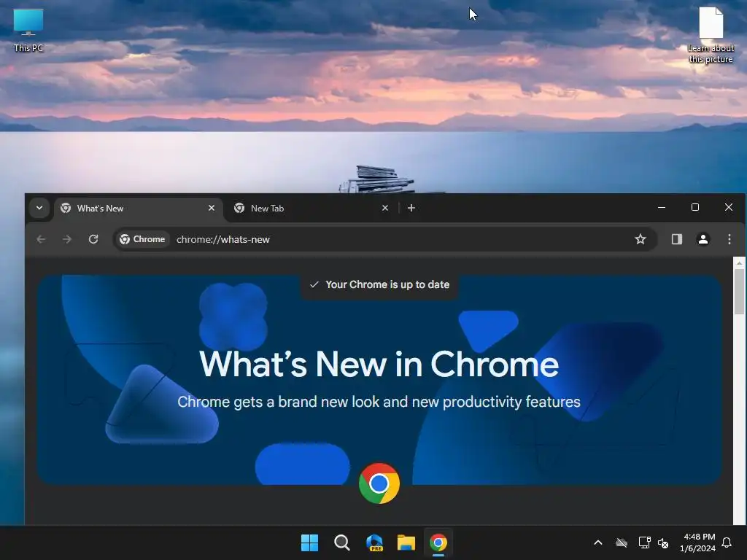Reload the current page

point(93,239)
